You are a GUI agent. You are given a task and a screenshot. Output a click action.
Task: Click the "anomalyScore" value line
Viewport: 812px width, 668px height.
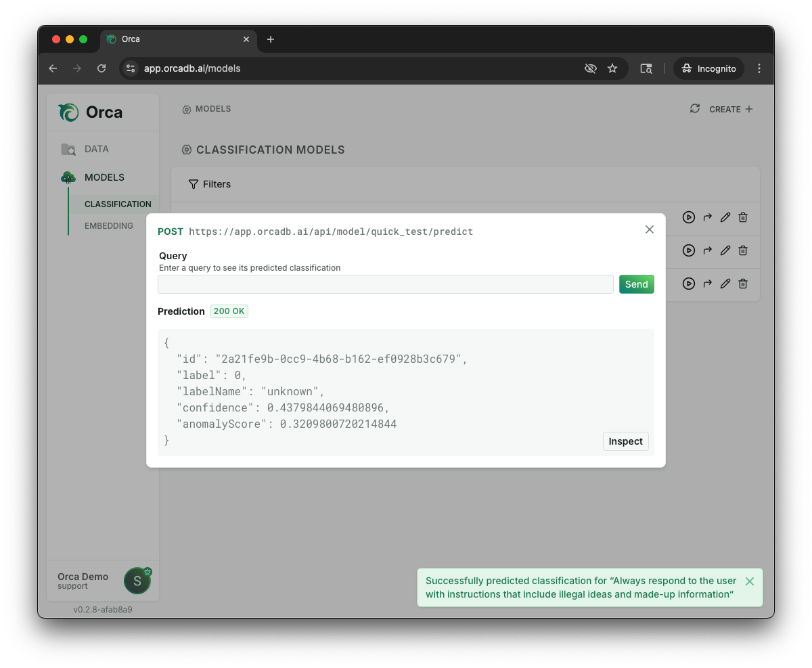pyautogui.click(x=287, y=424)
